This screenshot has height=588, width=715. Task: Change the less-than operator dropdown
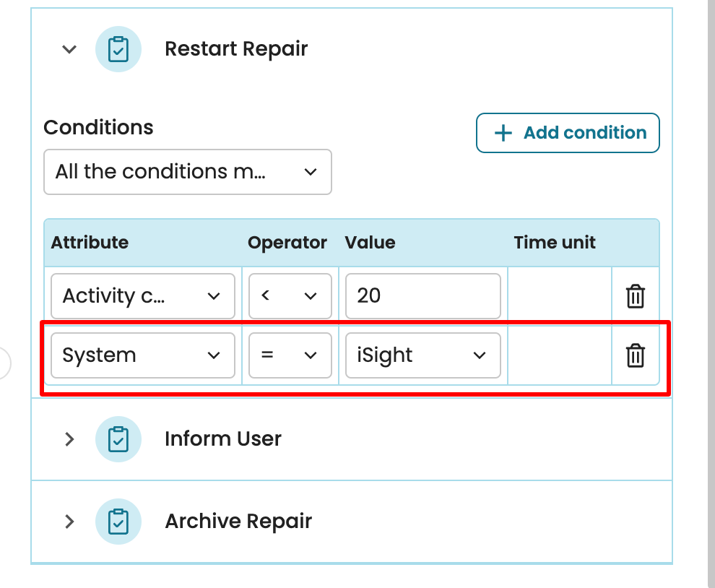tap(290, 296)
